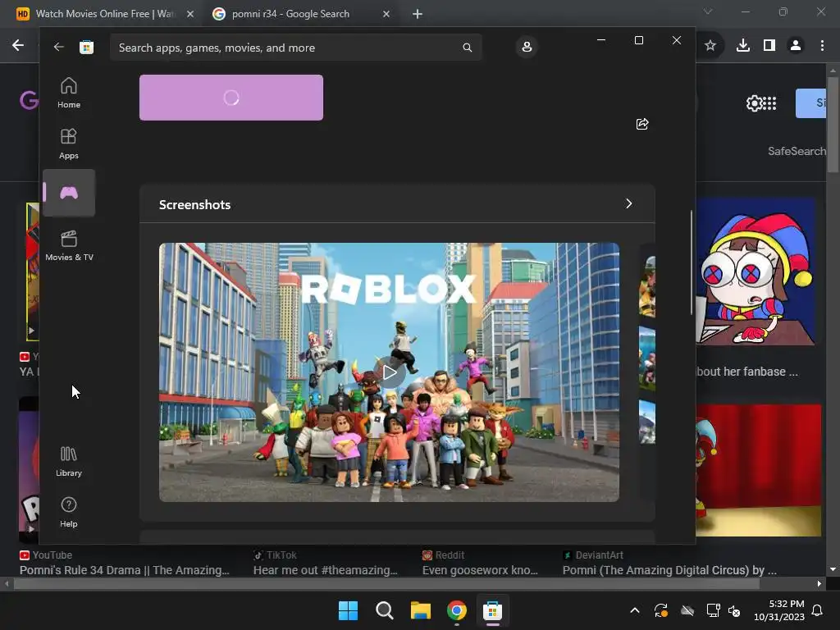
Task: Play Roblox trailer video
Action: (390, 372)
